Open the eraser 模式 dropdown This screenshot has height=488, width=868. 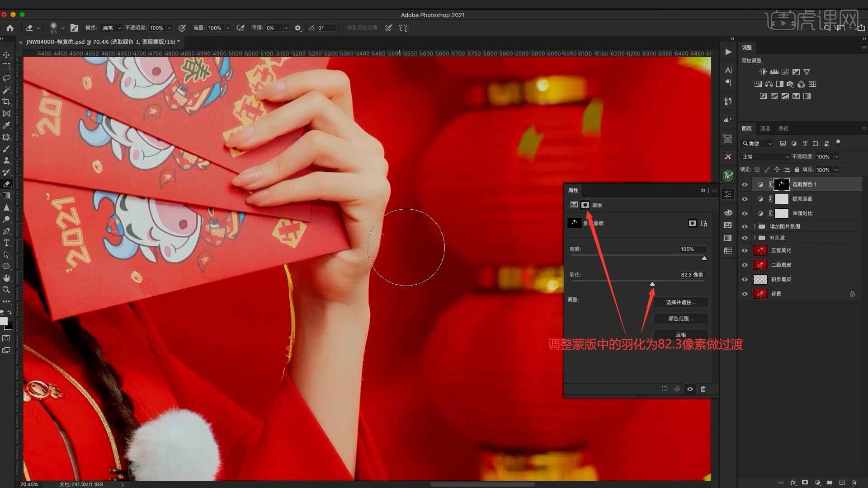pos(111,28)
